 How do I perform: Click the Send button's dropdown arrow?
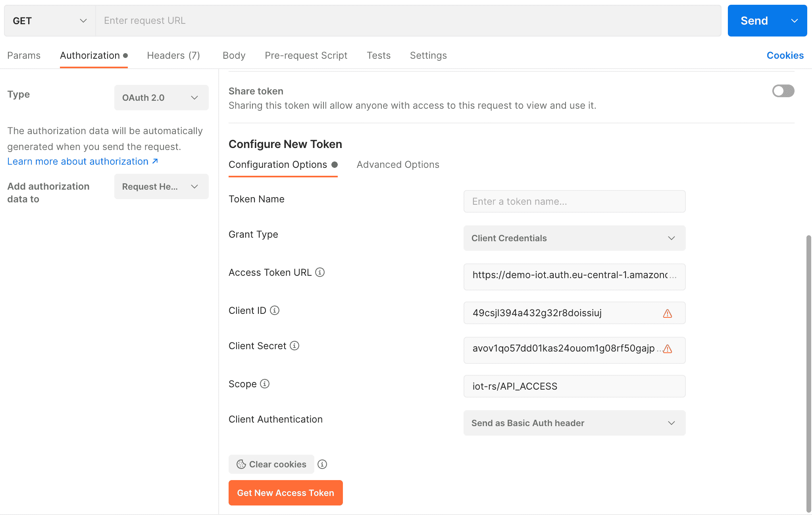click(x=795, y=21)
